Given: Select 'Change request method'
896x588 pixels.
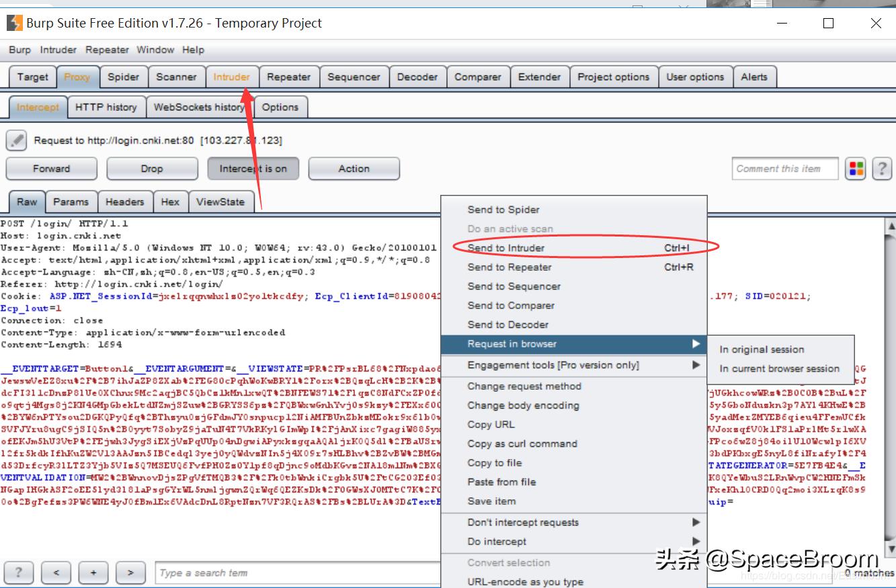Looking at the screenshot, I should point(574,386).
